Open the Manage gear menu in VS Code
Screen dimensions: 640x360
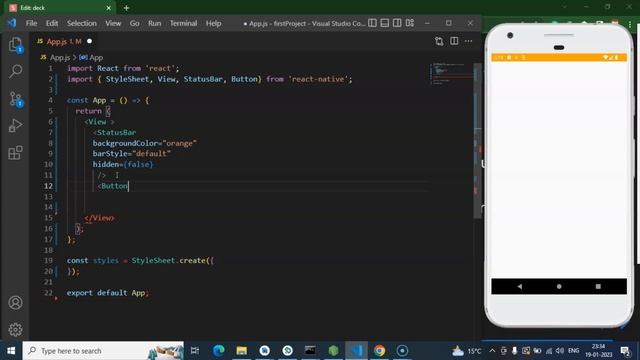(x=16, y=329)
